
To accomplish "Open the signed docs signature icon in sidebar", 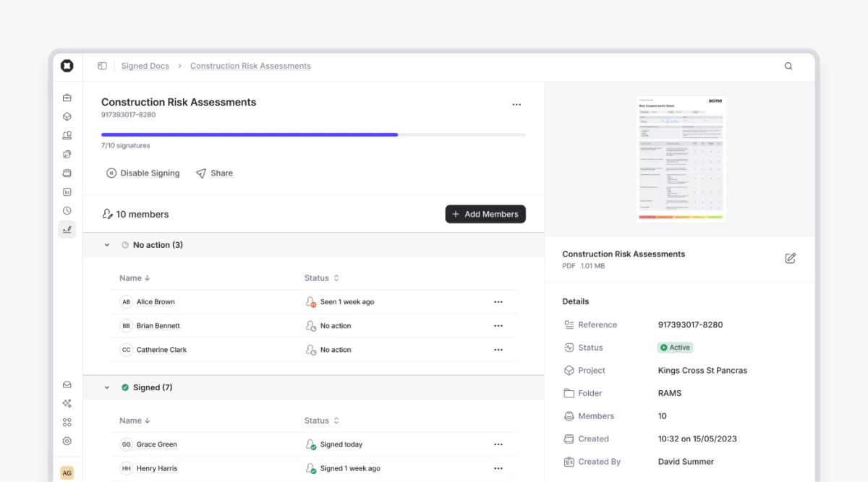I will (67, 230).
